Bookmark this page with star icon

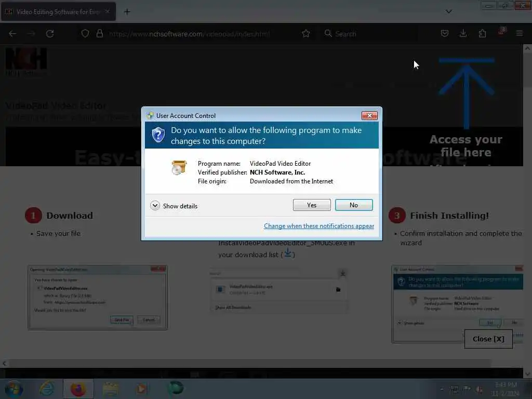[x=305, y=34]
